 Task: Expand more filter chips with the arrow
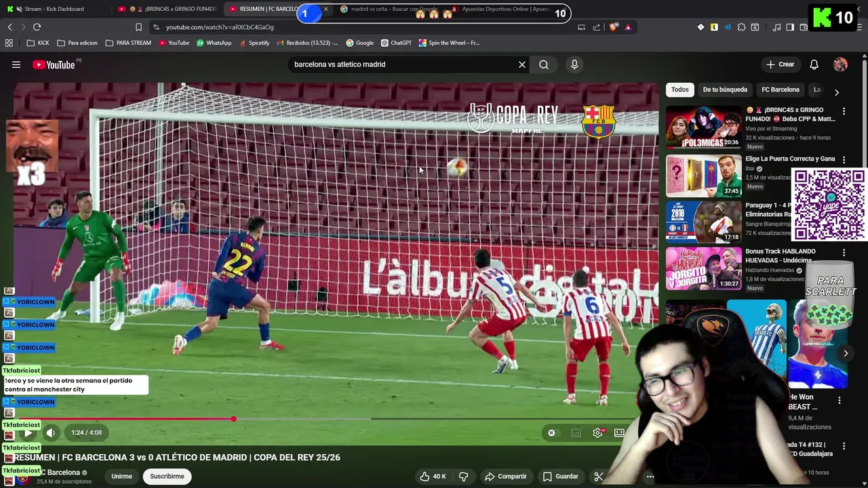coord(837,92)
